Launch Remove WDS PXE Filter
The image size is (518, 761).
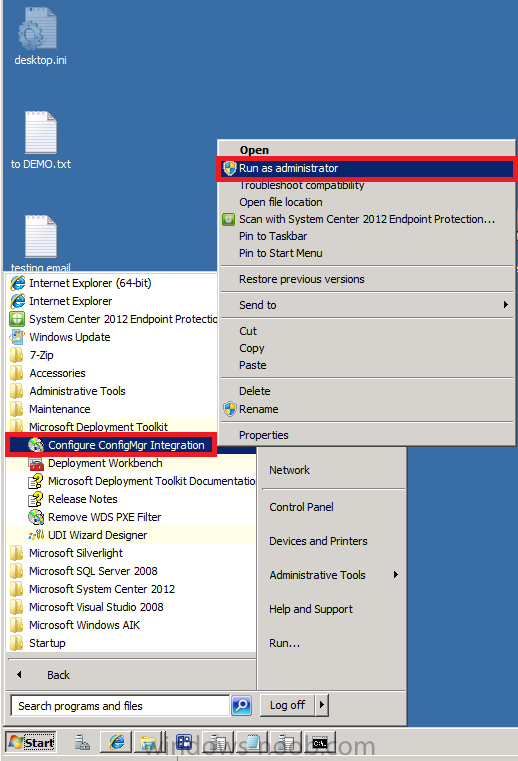[104, 517]
